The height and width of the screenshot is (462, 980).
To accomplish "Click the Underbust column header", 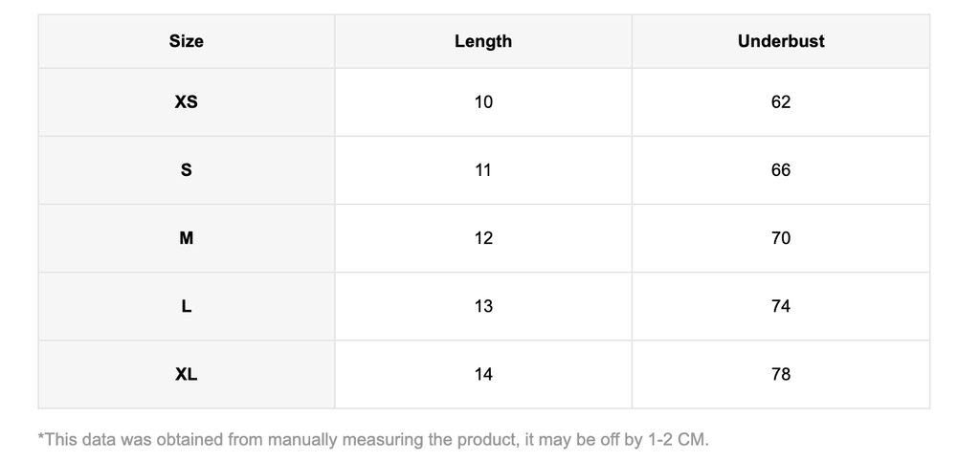I will click(781, 41).
